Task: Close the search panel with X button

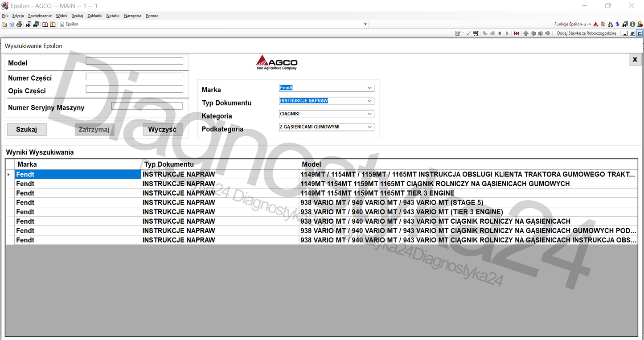Action: click(635, 60)
